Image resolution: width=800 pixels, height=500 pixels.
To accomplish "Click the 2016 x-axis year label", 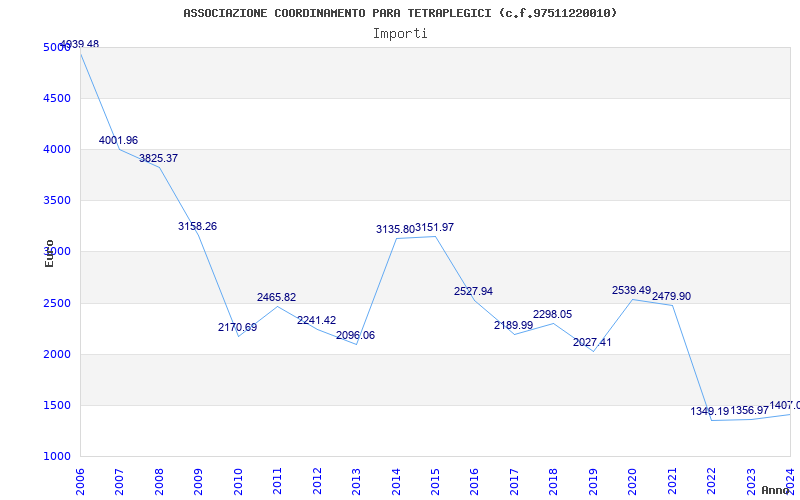I will pyautogui.click(x=474, y=482).
